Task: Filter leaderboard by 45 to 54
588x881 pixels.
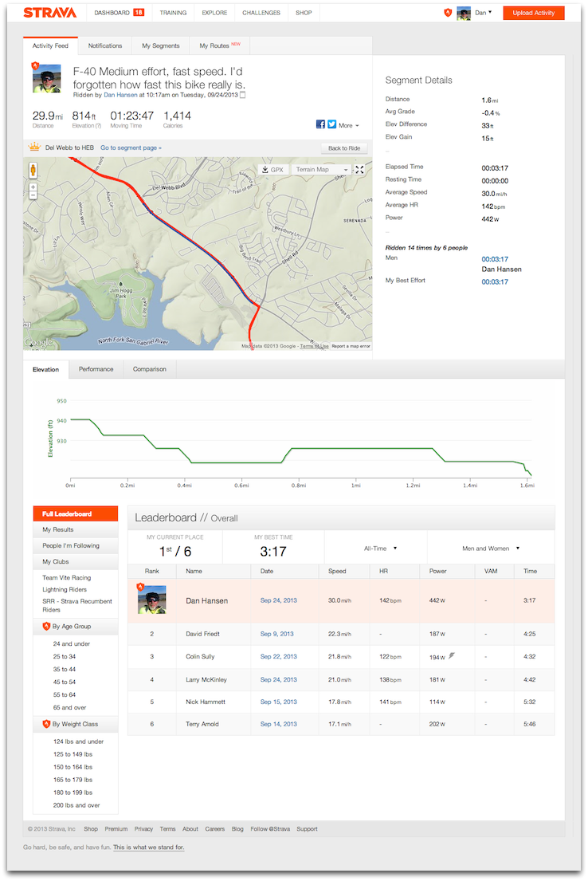Action: click(65, 682)
